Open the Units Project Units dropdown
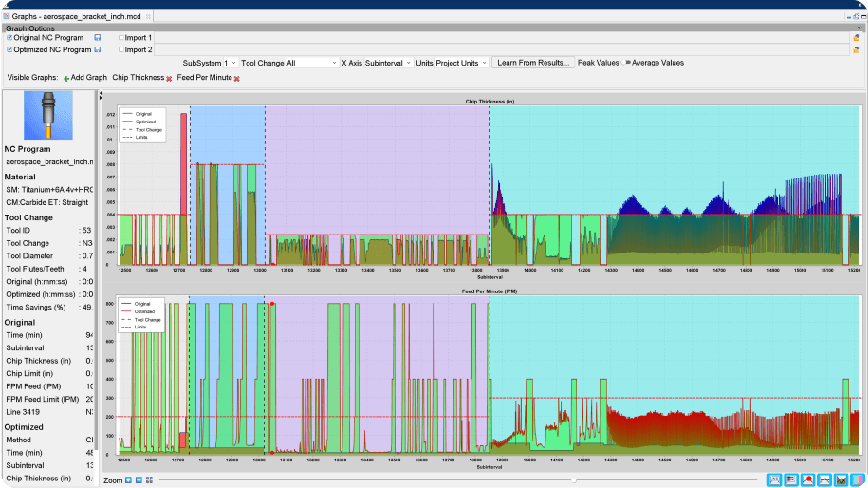The image size is (868, 488). [461, 63]
